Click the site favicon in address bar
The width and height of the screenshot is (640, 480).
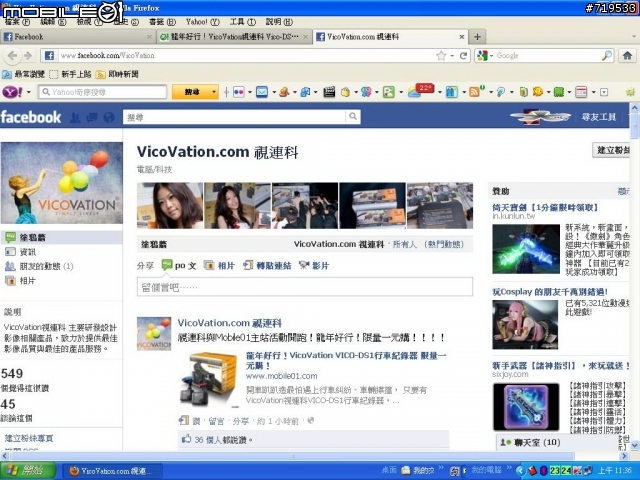coord(49,56)
